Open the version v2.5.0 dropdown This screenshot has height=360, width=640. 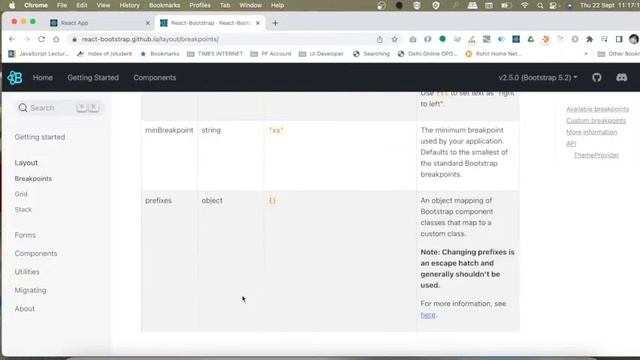pos(538,78)
